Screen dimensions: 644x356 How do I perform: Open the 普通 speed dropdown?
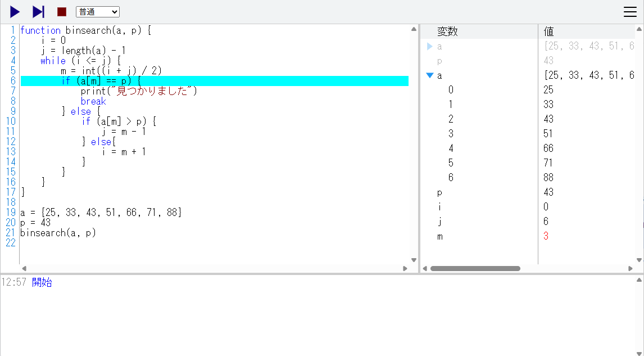(x=98, y=12)
